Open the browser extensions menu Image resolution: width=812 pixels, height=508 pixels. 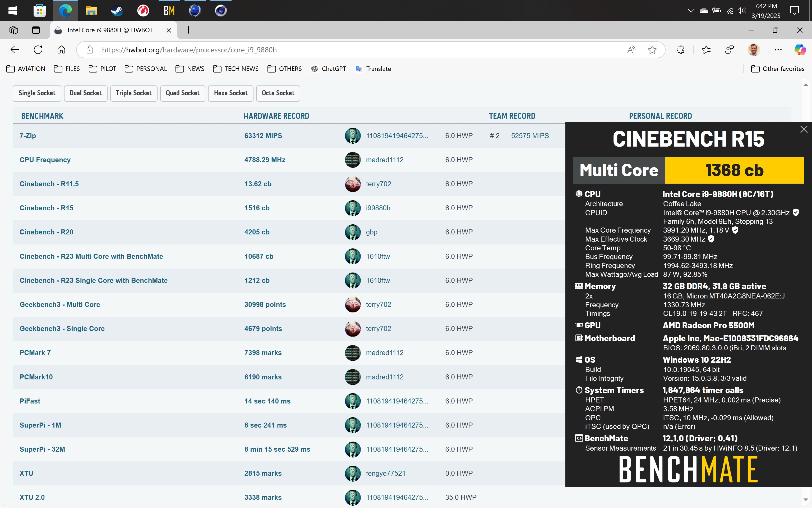pyautogui.click(x=680, y=50)
